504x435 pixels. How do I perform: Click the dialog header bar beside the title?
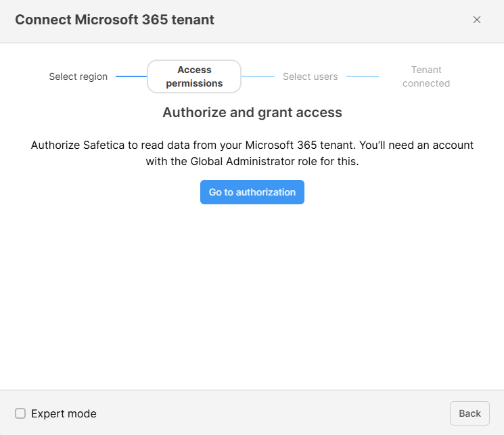pos(338,20)
